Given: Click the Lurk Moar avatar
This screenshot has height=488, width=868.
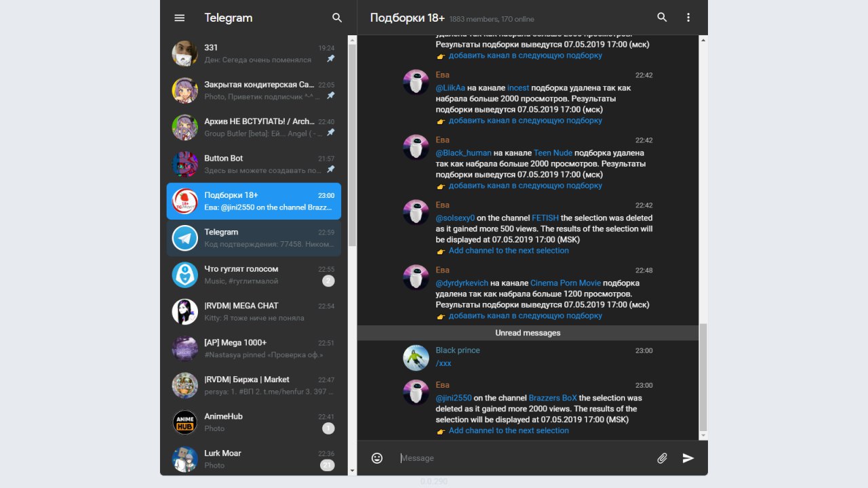Looking at the screenshot, I should coord(185,459).
